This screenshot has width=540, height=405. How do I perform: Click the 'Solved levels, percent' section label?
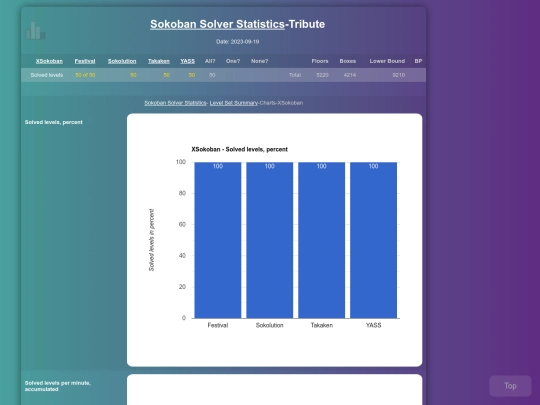[53, 122]
